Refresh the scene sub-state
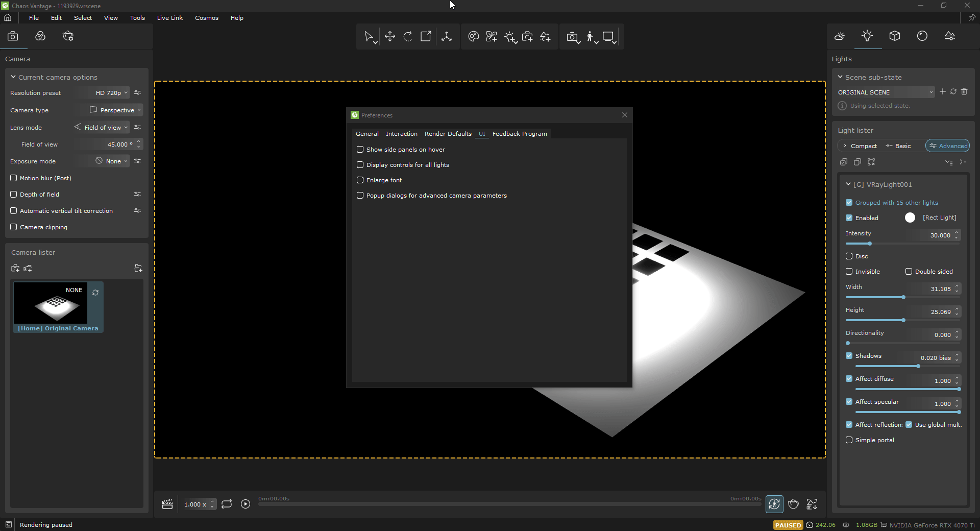980x531 pixels. click(953, 92)
